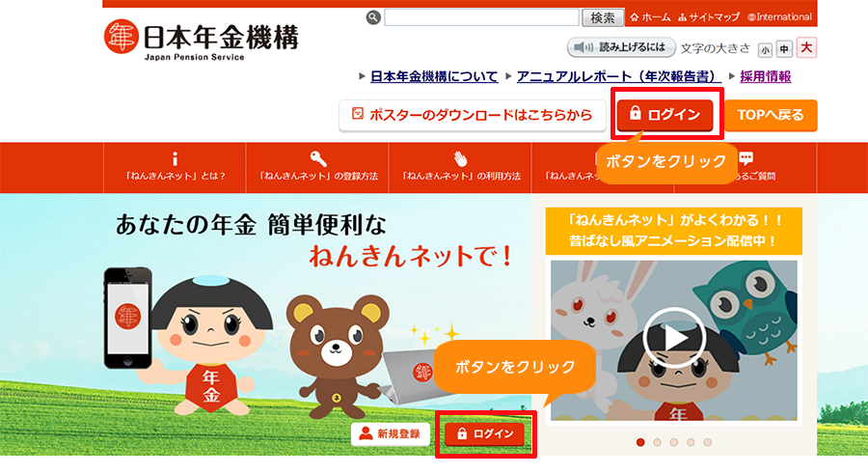This screenshot has height=474, width=868.
Task: Click the magnifier search icon
Action: click(x=373, y=17)
